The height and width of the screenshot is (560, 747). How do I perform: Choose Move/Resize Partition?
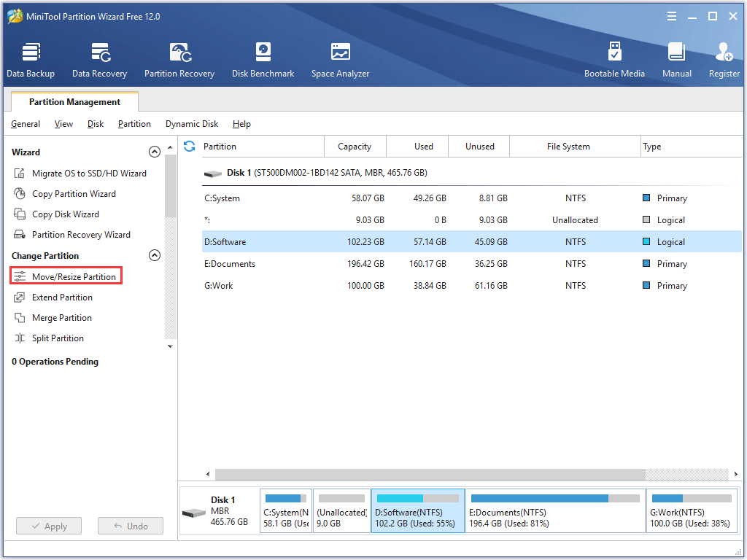point(66,276)
